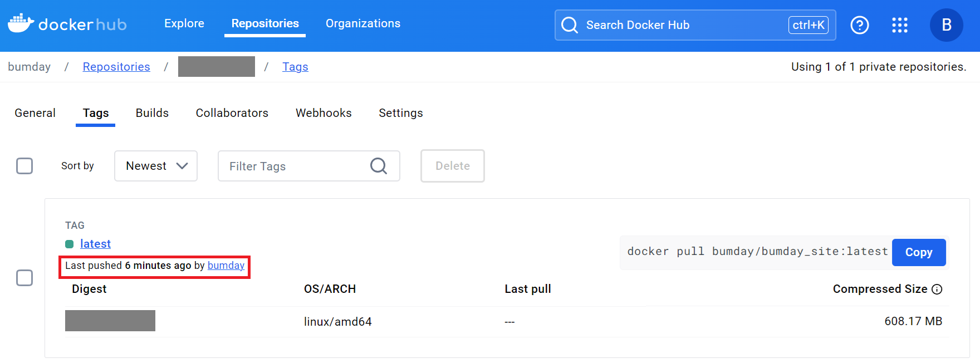Click the OS/ARCH column header
Image resolution: width=980 pixels, height=363 pixels.
(330, 289)
